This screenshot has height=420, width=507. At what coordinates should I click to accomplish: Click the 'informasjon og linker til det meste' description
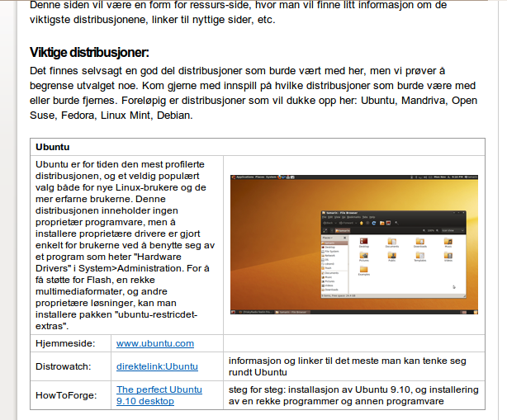[348, 366]
